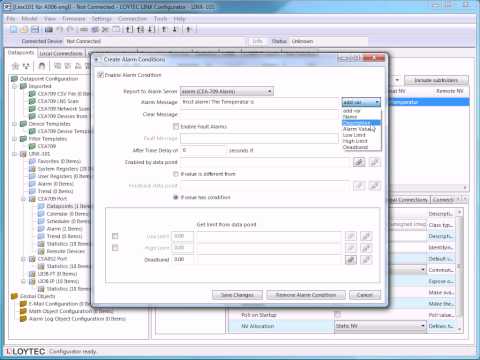Toggle Enable Alarm Condition checkbox
480x360 pixels.
point(100,75)
